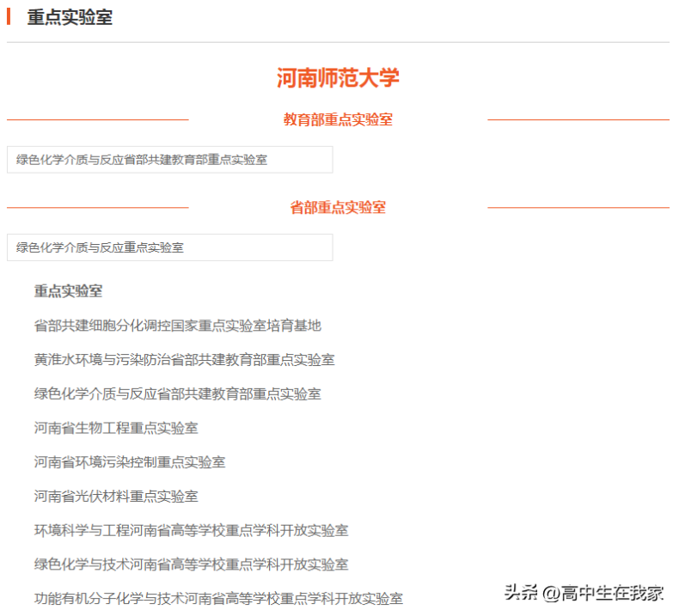Click the 重点实验室 page heading at top
Screen dimensions: 679x616
point(70,17)
